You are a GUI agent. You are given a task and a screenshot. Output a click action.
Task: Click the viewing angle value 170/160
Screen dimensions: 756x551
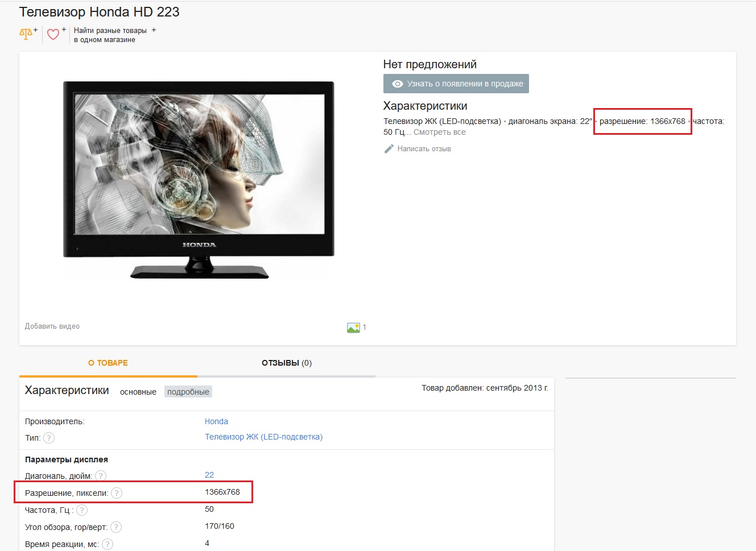pos(220,526)
